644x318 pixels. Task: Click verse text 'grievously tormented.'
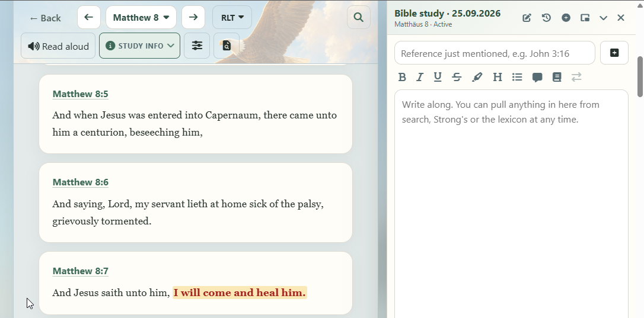point(102,221)
